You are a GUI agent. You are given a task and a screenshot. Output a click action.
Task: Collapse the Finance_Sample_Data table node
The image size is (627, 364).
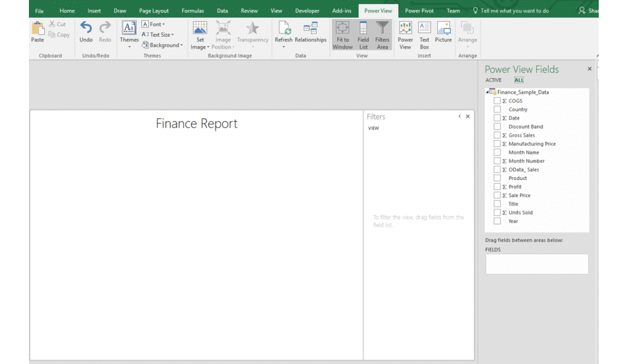pyautogui.click(x=488, y=92)
